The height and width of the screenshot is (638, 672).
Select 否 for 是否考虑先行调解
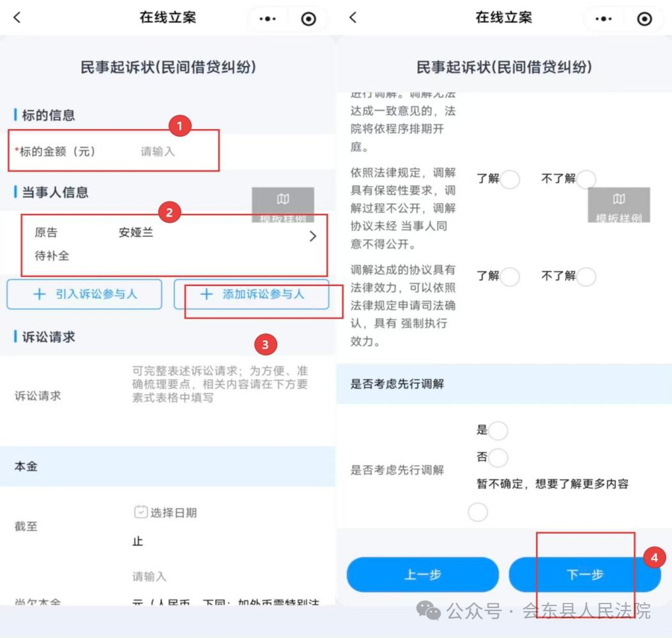point(498,458)
